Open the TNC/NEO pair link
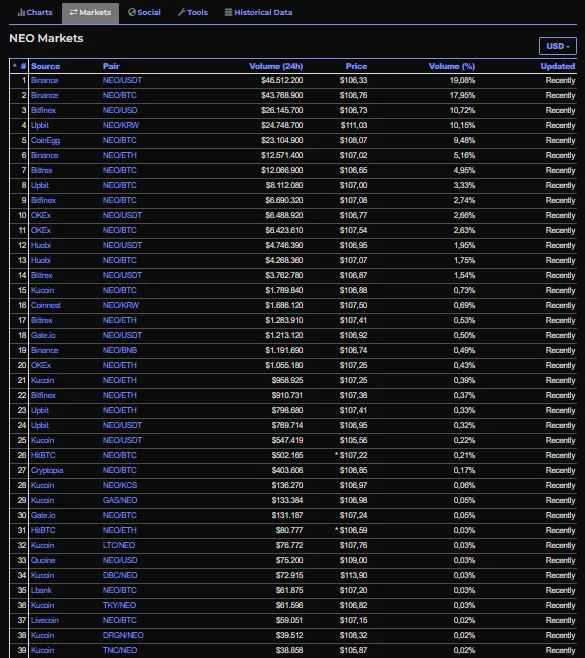This screenshot has width=585, height=658. click(x=120, y=650)
